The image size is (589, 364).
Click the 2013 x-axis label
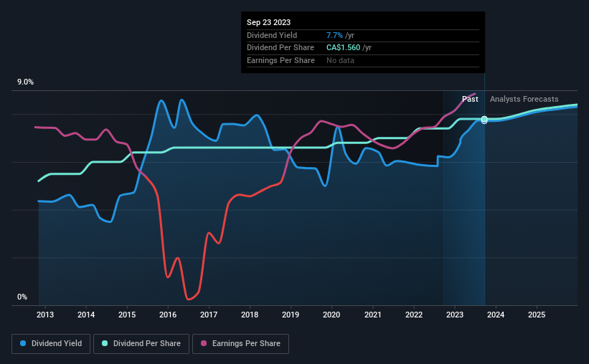pos(45,315)
